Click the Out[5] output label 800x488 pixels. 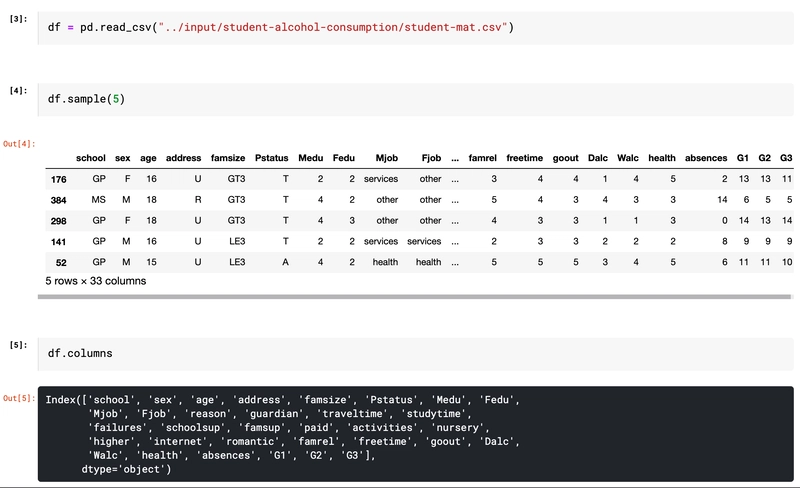click(18, 399)
